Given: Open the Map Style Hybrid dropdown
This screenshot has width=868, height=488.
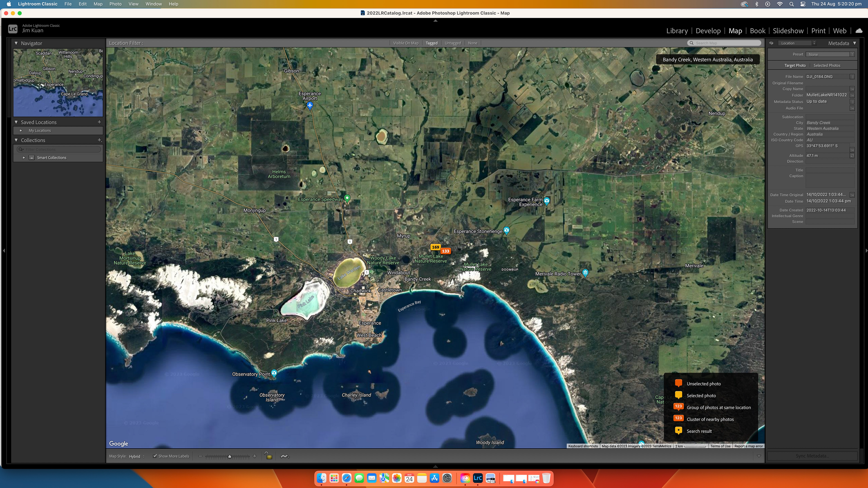Looking at the screenshot, I should [137, 456].
